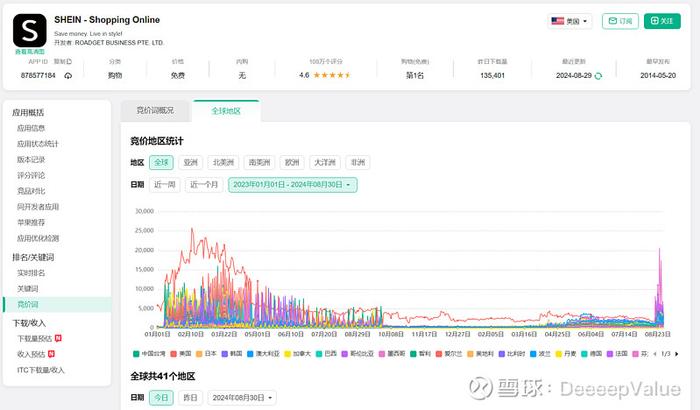Select the 北美洲 region filter

click(x=223, y=162)
